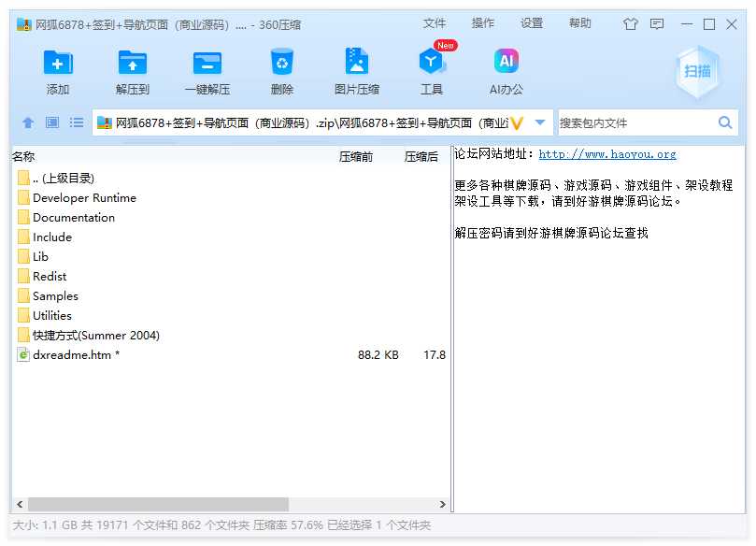
Task: Select the Lib folder icon
Action: pyautogui.click(x=23, y=256)
